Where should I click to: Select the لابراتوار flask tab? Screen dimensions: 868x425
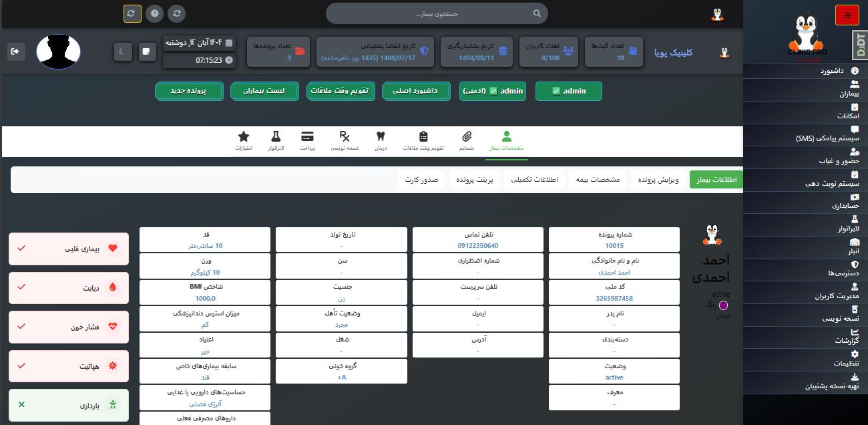tap(276, 141)
